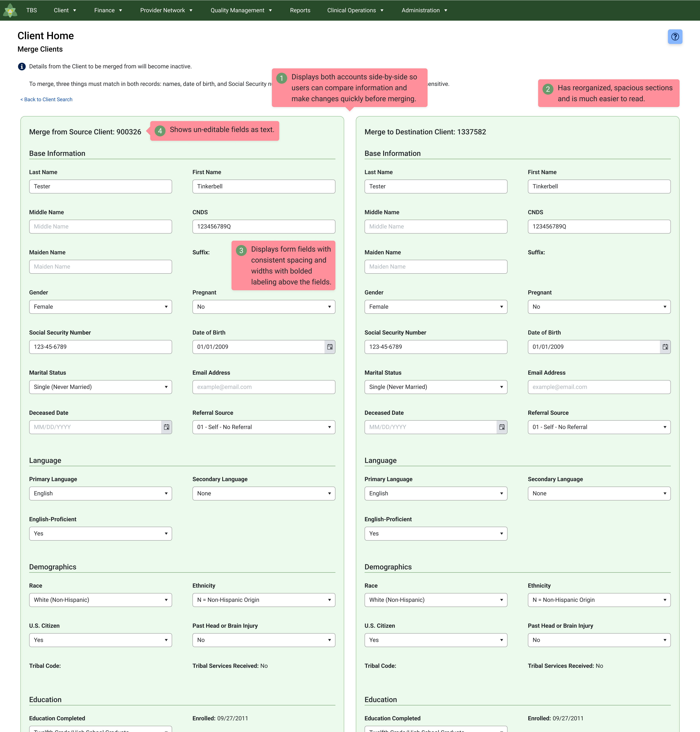The height and width of the screenshot is (732, 700).
Task: Click destination client Social Security Number field
Action: (x=436, y=347)
